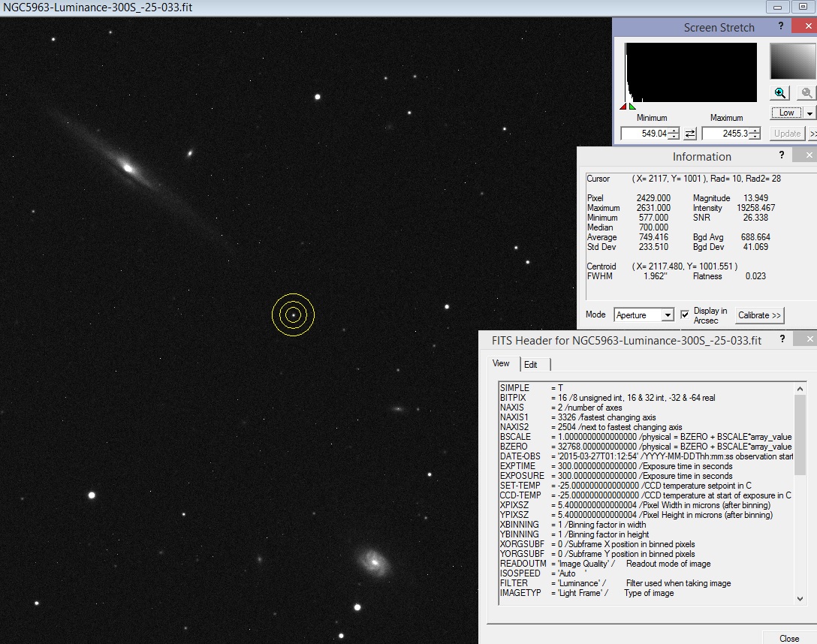Expand Screen Stretch with the >> button

[813, 133]
